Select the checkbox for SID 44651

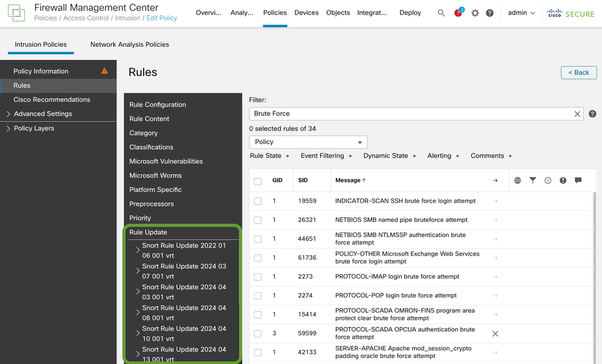tap(258, 239)
